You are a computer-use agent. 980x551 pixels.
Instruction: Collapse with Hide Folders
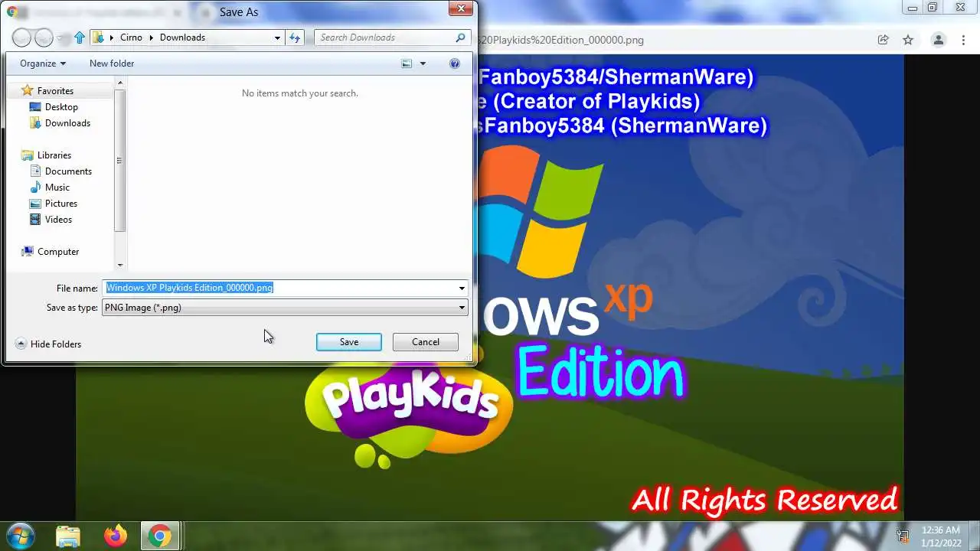[x=48, y=344]
